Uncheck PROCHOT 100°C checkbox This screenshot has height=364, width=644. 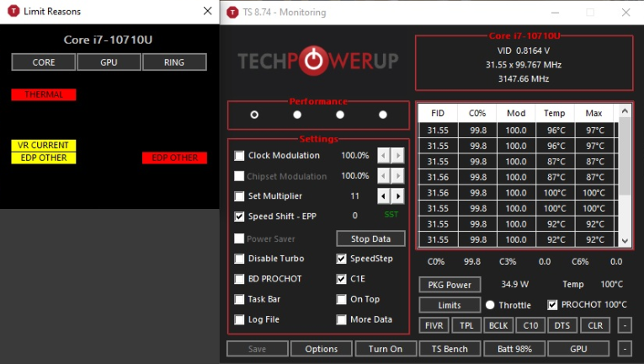[x=552, y=305]
